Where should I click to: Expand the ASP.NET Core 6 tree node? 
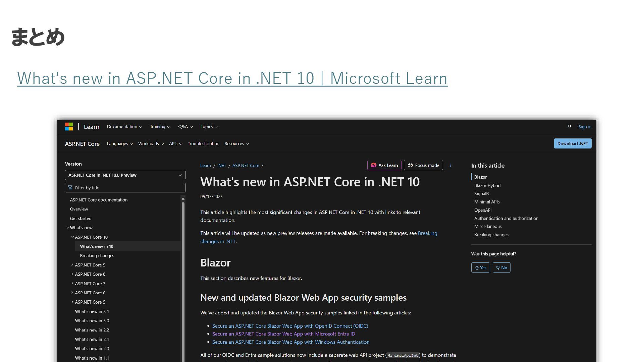72,293
